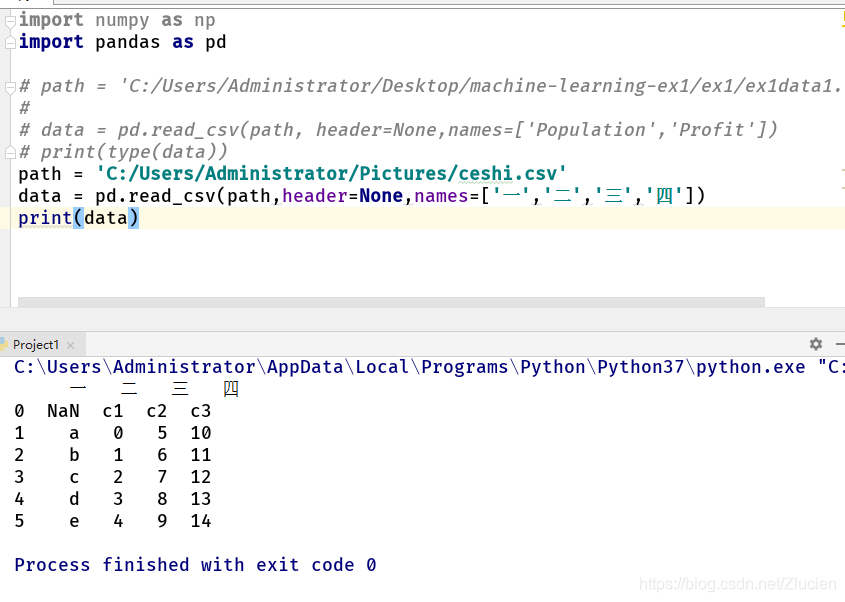The width and height of the screenshot is (845, 602).
Task: Open the console settings gear icon
Action: point(815,343)
